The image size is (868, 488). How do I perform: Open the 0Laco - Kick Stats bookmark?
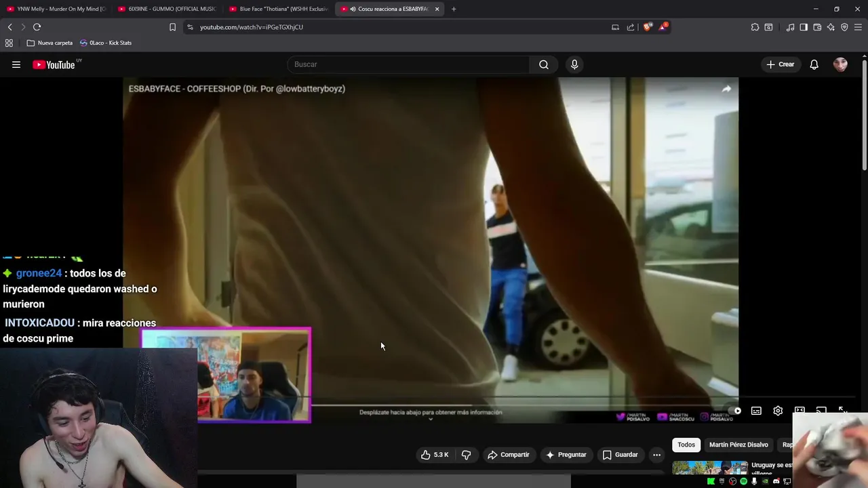tap(106, 43)
